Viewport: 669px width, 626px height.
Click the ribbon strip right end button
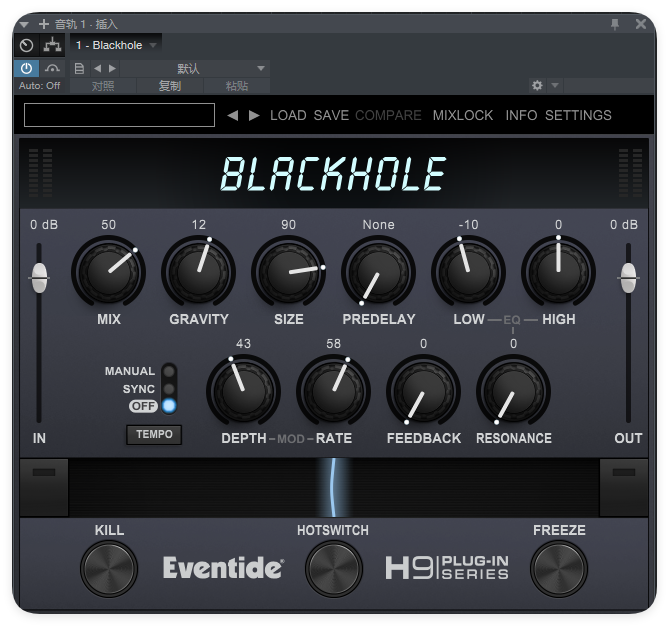(x=624, y=488)
